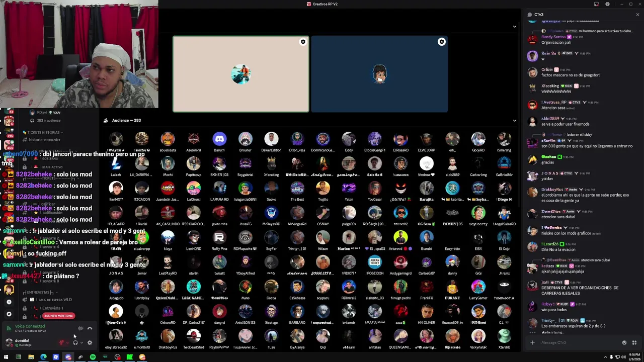The width and height of the screenshot is (644, 362).
Task: Jump to 855 New Mentions
Action: pos(58,316)
